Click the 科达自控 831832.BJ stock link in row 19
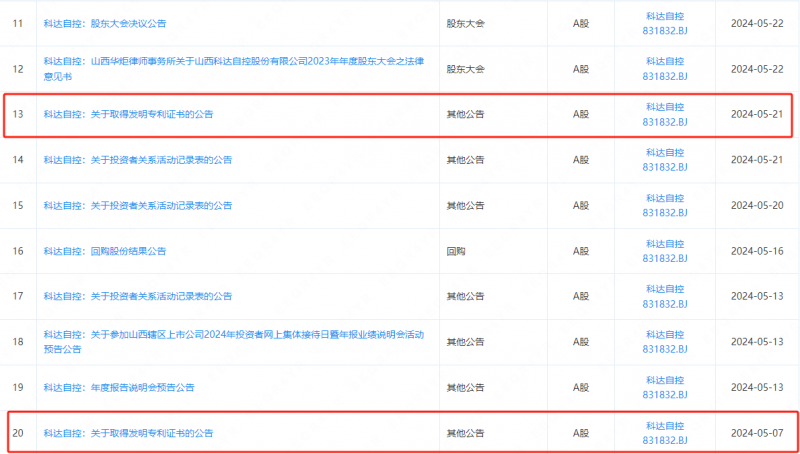 click(665, 387)
